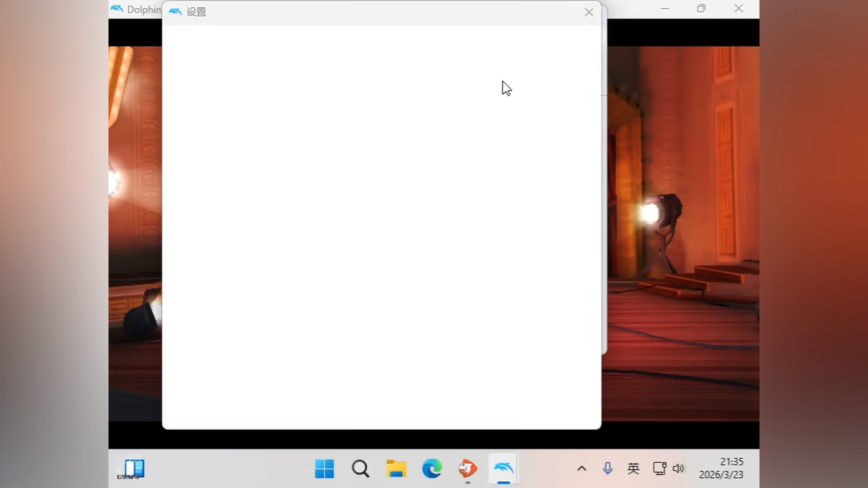Open the clock and date panel

(722, 468)
